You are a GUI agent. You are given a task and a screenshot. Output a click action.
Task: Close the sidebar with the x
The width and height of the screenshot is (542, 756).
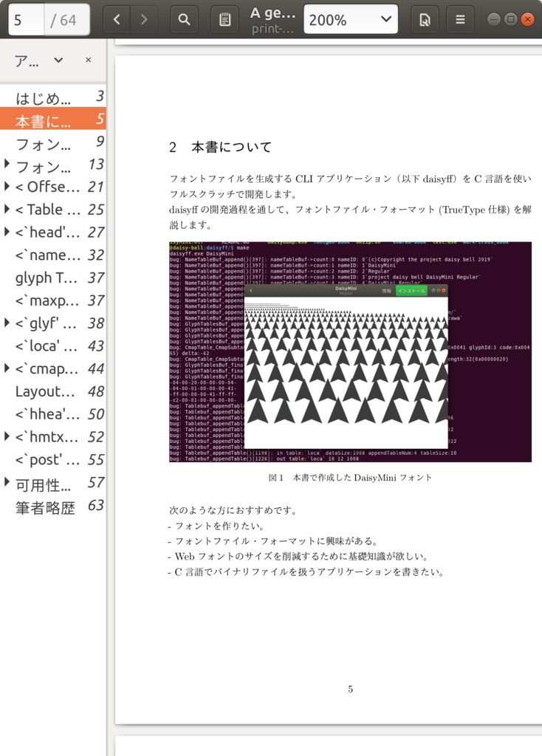(89, 60)
